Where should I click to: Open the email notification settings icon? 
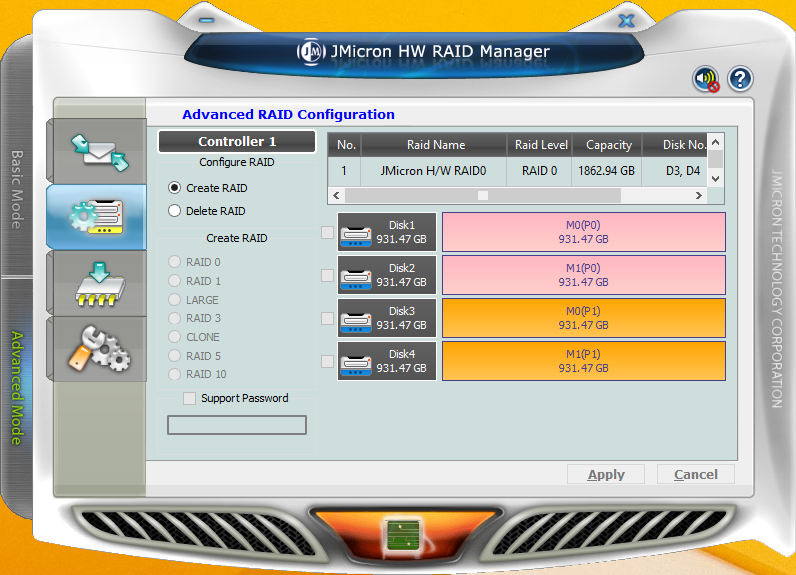coord(100,152)
